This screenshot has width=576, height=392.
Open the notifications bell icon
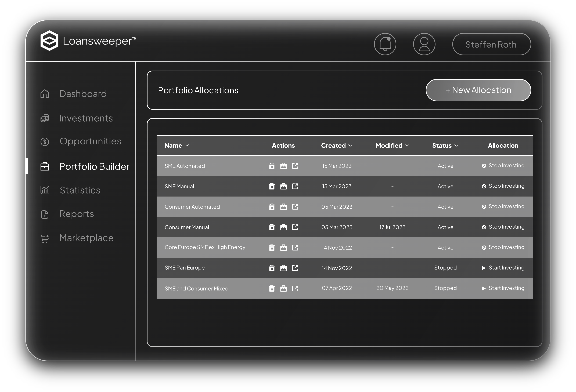pyautogui.click(x=385, y=44)
